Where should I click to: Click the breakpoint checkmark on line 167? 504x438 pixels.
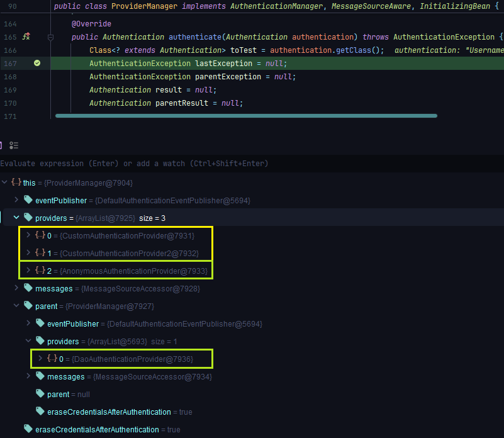[37, 64]
